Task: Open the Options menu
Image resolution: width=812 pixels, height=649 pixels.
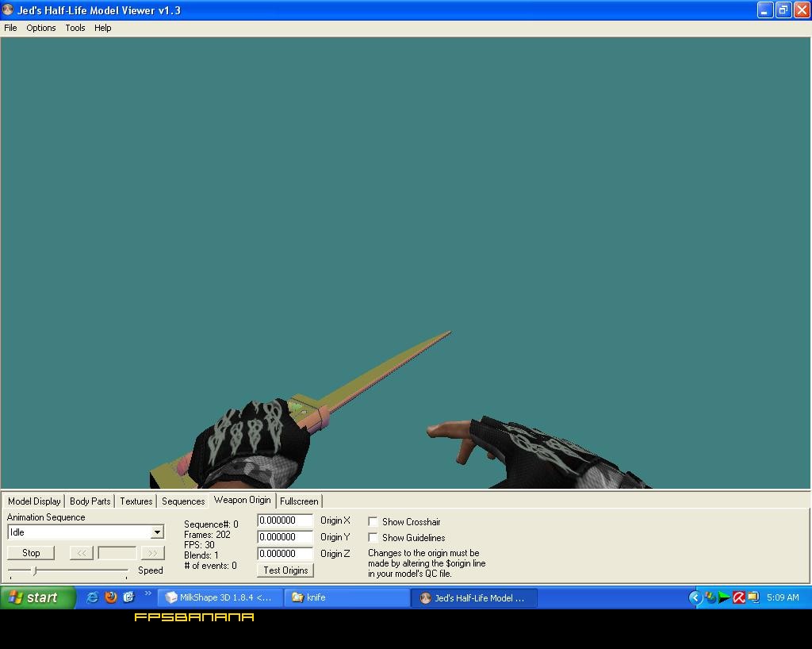Action: [40, 28]
